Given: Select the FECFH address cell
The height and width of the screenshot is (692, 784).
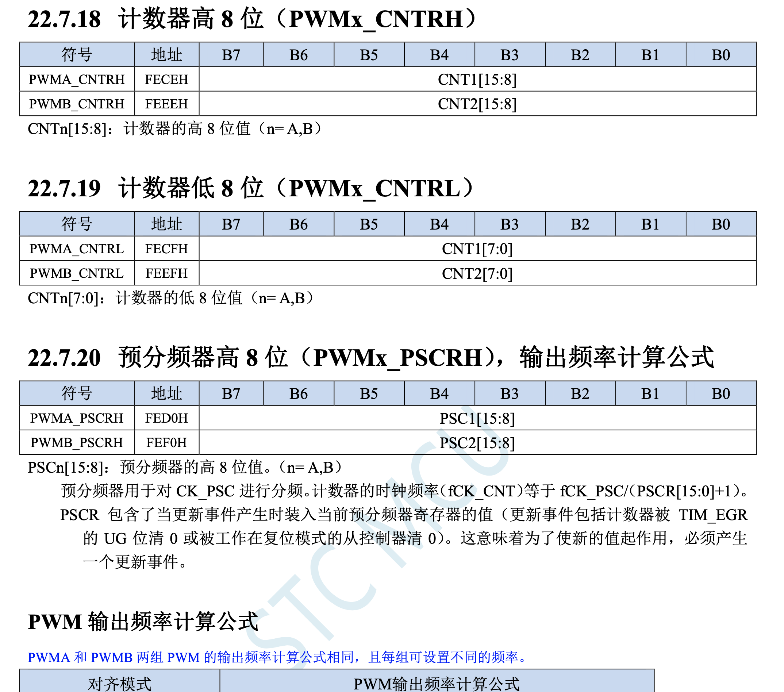Looking at the screenshot, I should tap(167, 249).
